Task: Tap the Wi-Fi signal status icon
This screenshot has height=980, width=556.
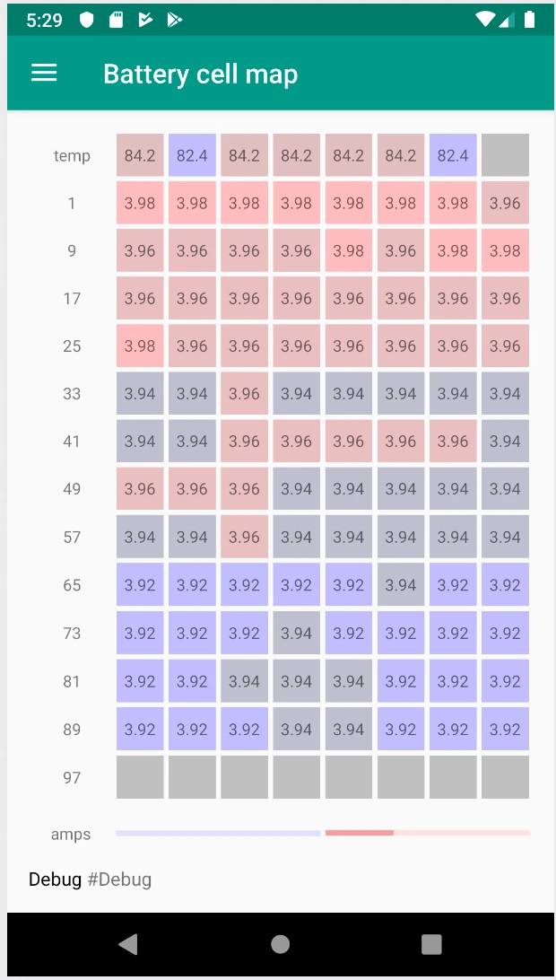Action: click(x=485, y=20)
